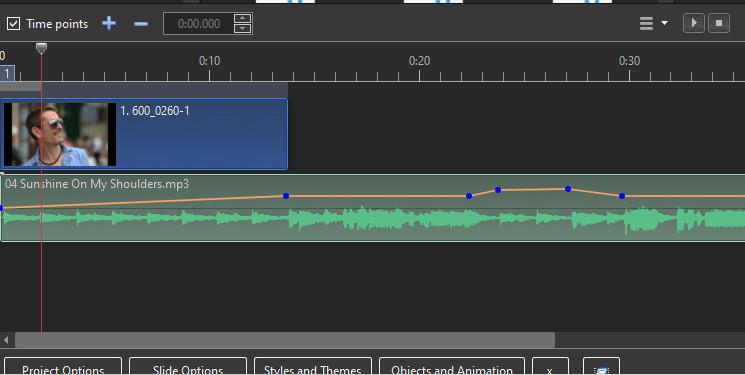Select the playhead marker on the ruler

(x=41, y=48)
